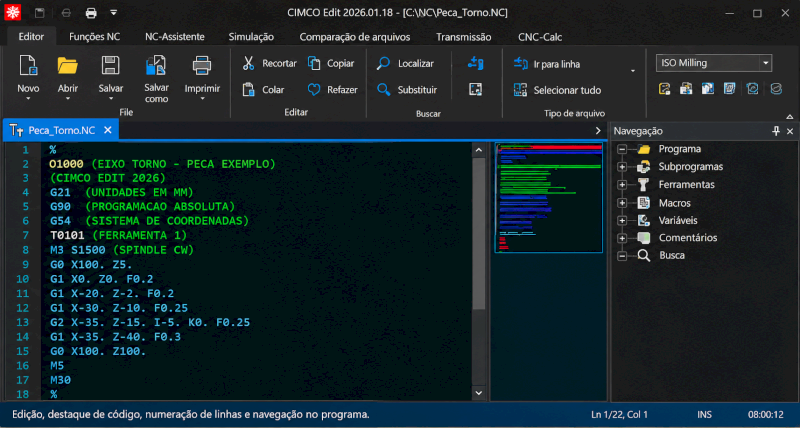Screen dimensions: 800x428
Task: Pin the Navegação panel with the pushpin
Action: click(776, 131)
